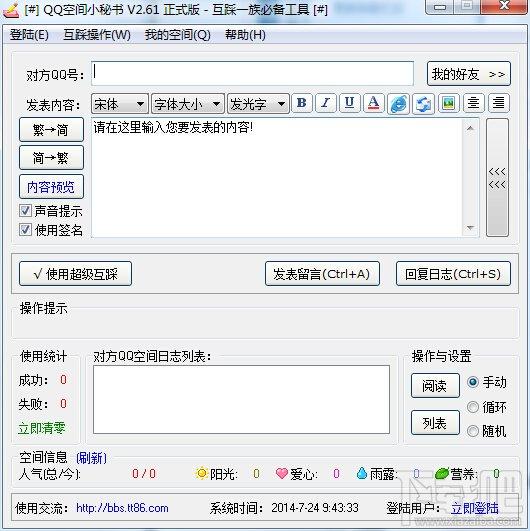Viewport: 530px width, 531px height.
Task: Click the 雨露 water drop icon
Action: (x=362, y=473)
